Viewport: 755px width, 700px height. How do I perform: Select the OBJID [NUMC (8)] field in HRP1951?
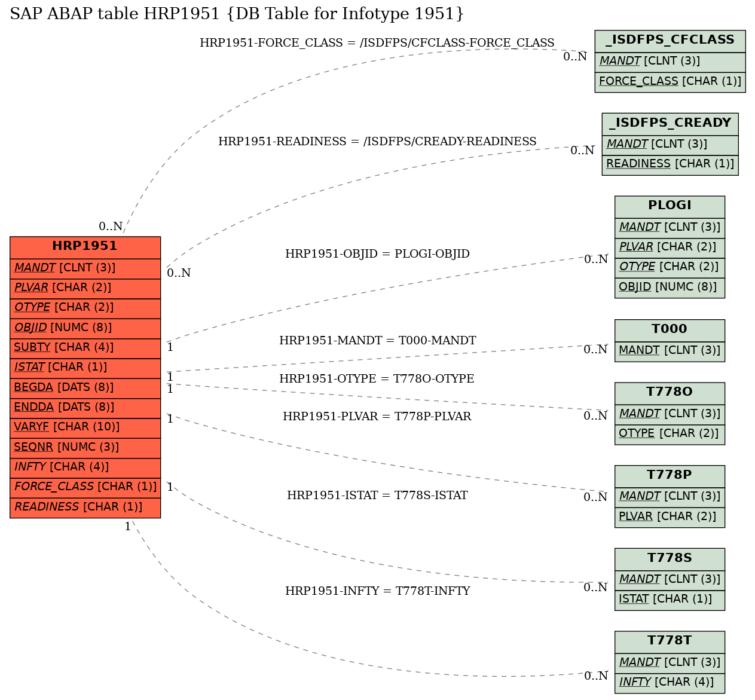point(85,328)
